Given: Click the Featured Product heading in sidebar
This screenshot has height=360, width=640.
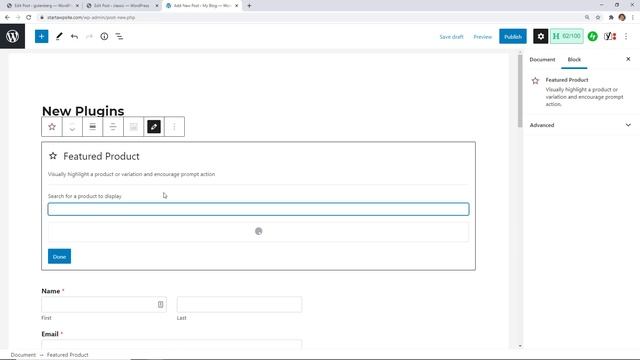Looking at the screenshot, I should 567,80.
